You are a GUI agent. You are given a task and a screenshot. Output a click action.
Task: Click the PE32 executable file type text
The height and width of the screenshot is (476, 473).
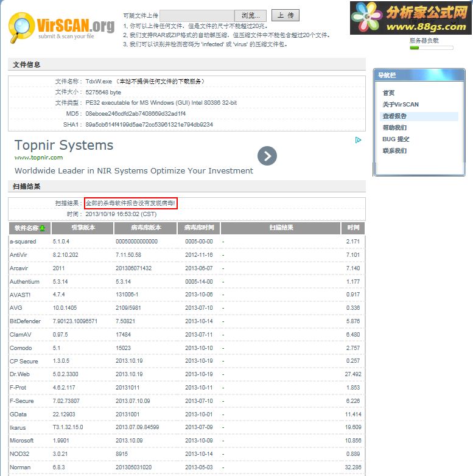coord(161,103)
